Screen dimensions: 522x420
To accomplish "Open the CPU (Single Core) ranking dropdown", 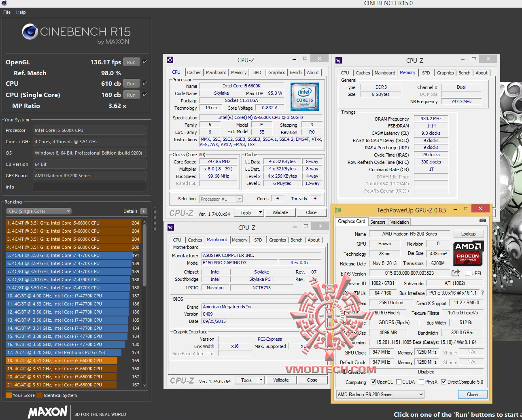I will [x=39, y=211].
